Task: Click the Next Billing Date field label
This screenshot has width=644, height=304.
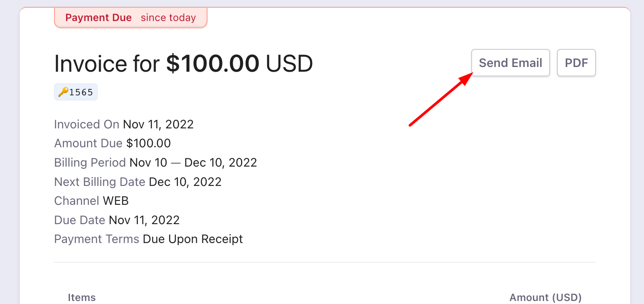Action: 99,182
